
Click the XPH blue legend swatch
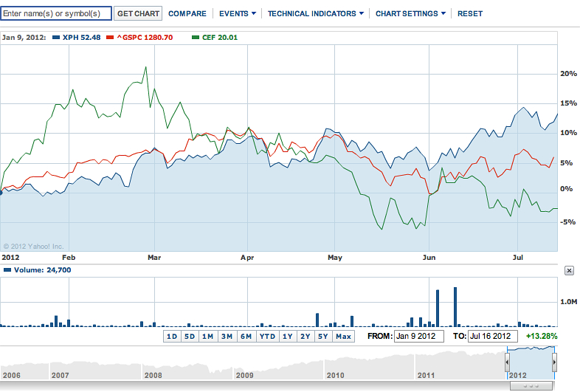(56, 38)
